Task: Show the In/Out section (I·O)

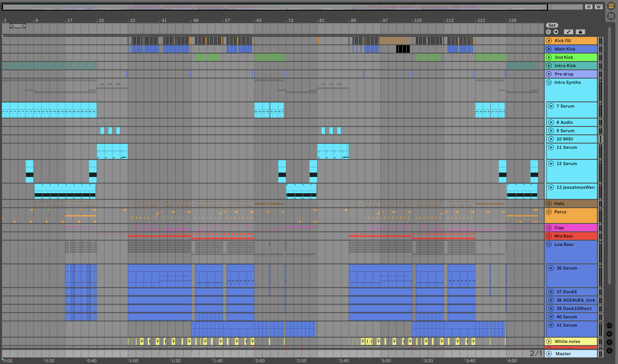Action: [x=609, y=326]
